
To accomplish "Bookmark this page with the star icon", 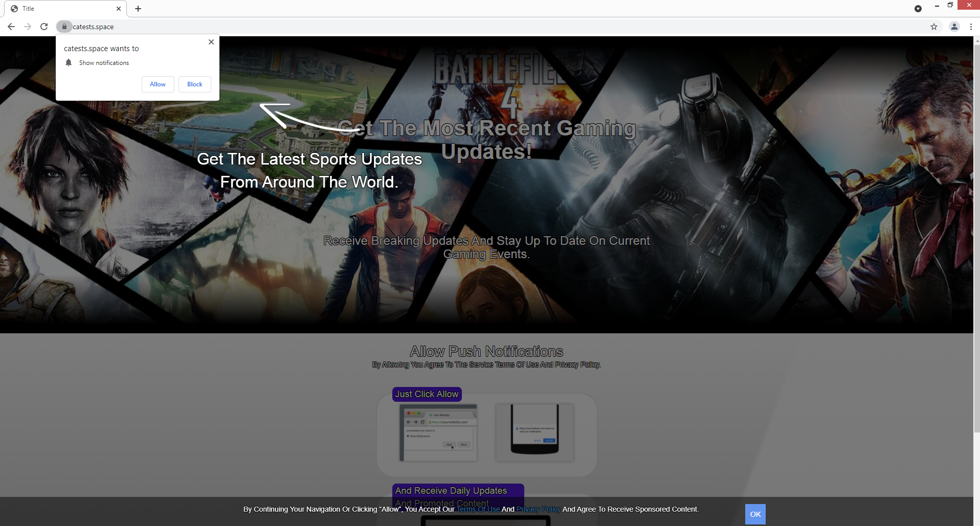I will tap(934, 27).
